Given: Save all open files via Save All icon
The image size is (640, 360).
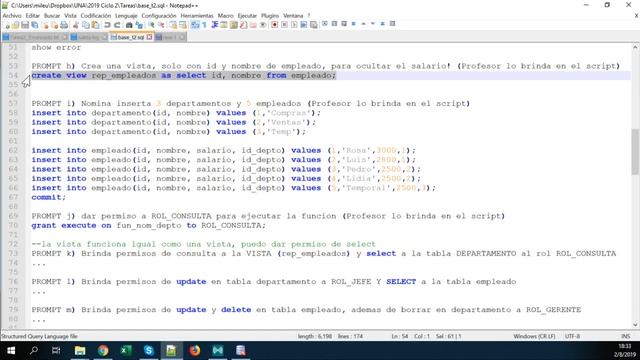Looking at the screenshot, I should click(x=35, y=25).
